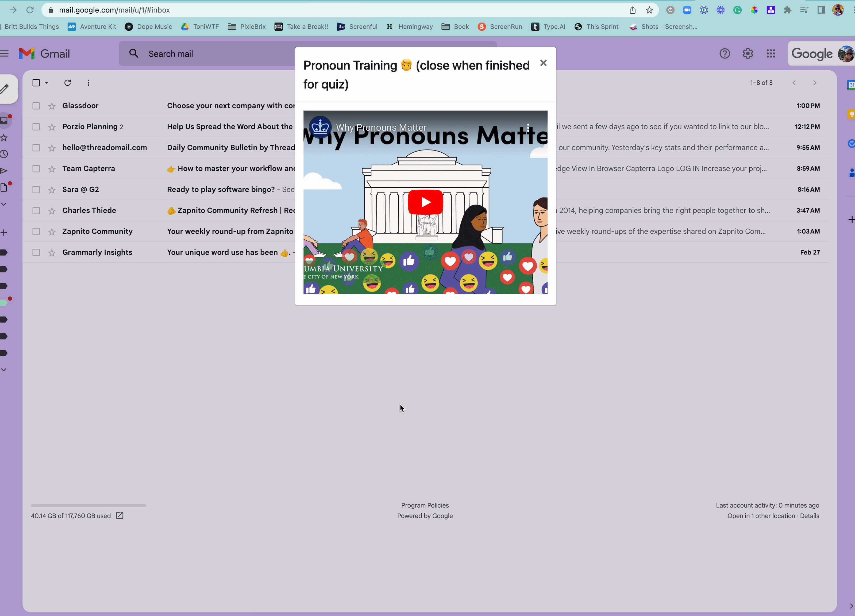
Task: Star the Grammarly Insights email
Action: [x=52, y=253]
